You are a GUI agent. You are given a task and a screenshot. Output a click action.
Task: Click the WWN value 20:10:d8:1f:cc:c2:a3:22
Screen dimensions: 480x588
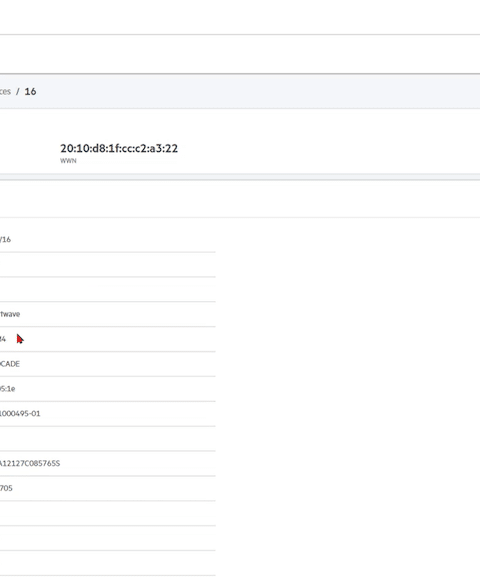pyautogui.click(x=119, y=148)
